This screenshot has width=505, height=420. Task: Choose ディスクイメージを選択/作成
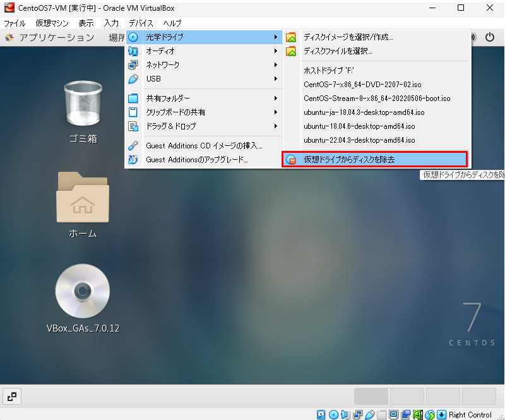[348, 37]
